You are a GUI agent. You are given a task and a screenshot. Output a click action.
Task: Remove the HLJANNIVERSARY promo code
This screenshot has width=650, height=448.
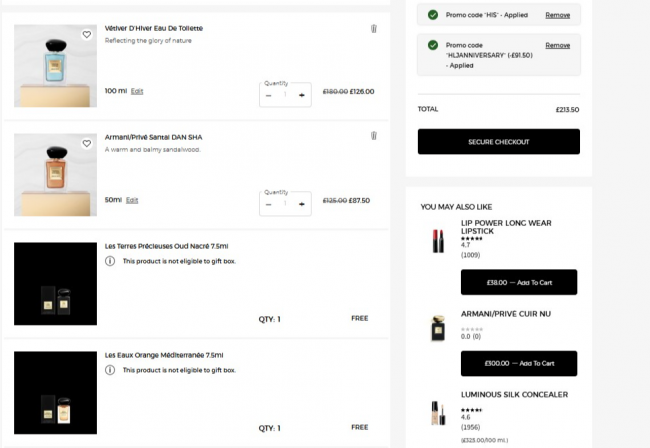[557, 45]
